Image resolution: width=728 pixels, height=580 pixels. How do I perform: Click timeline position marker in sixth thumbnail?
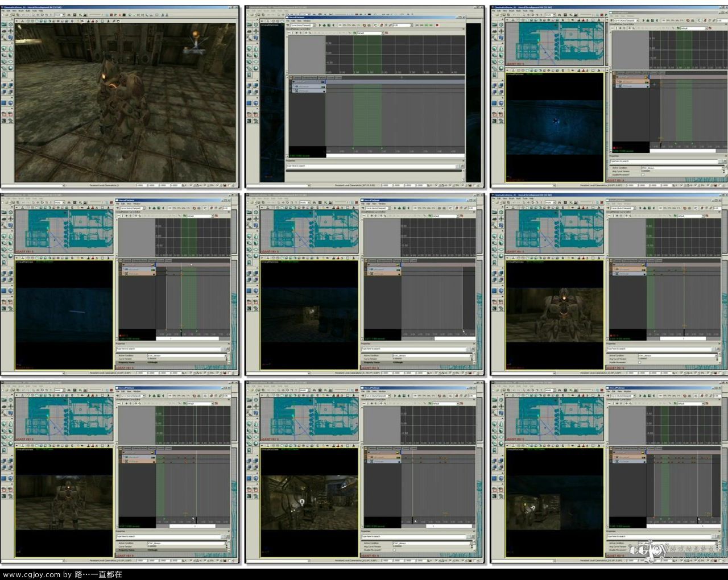click(x=684, y=333)
